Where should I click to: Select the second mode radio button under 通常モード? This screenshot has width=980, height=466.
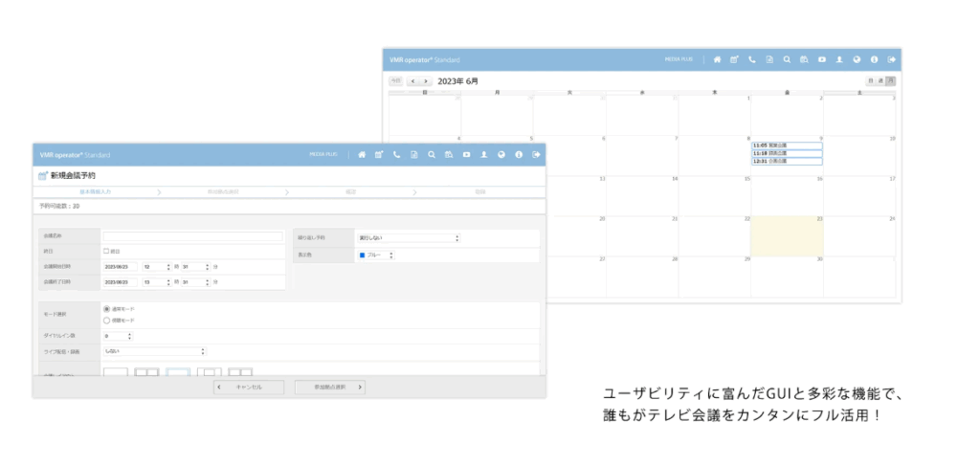coord(106,321)
